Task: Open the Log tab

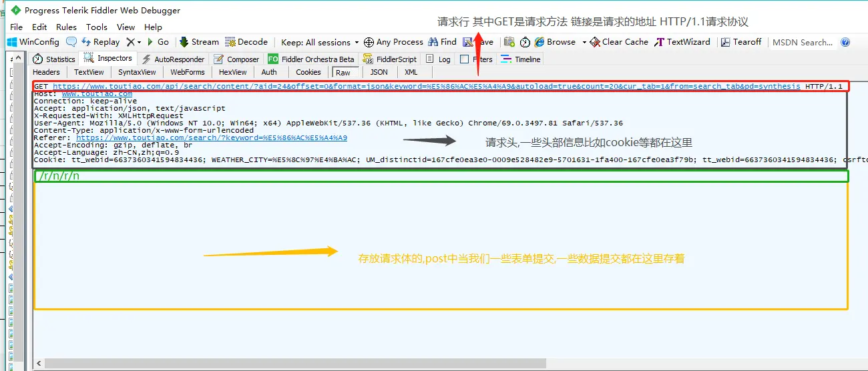Action: [438, 59]
